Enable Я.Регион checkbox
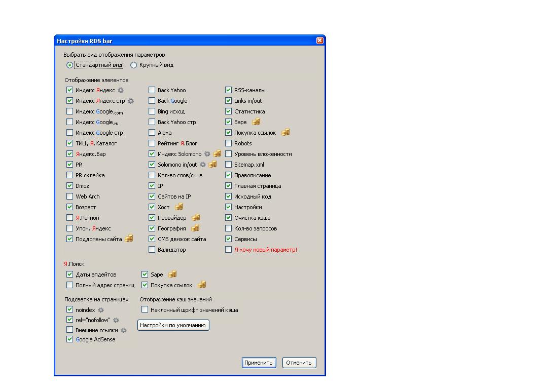Screen dimensions: 537x392 69,218
